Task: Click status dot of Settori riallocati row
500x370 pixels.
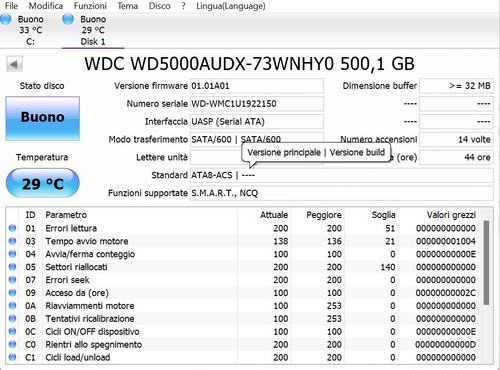Action: click(x=12, y=267)
